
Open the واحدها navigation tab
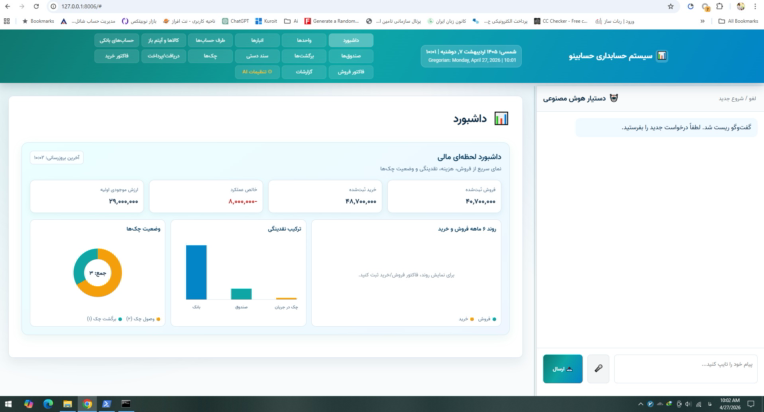pyautogui.click(x=304, y=40)
